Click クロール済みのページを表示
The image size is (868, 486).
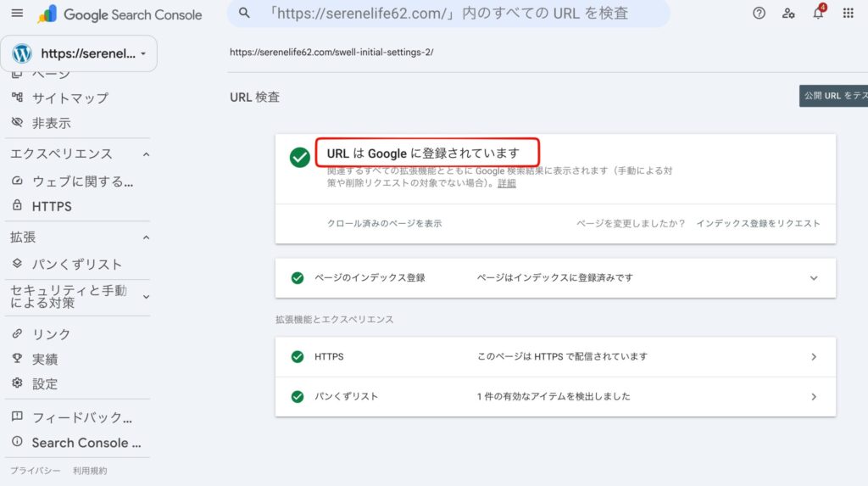384,223
